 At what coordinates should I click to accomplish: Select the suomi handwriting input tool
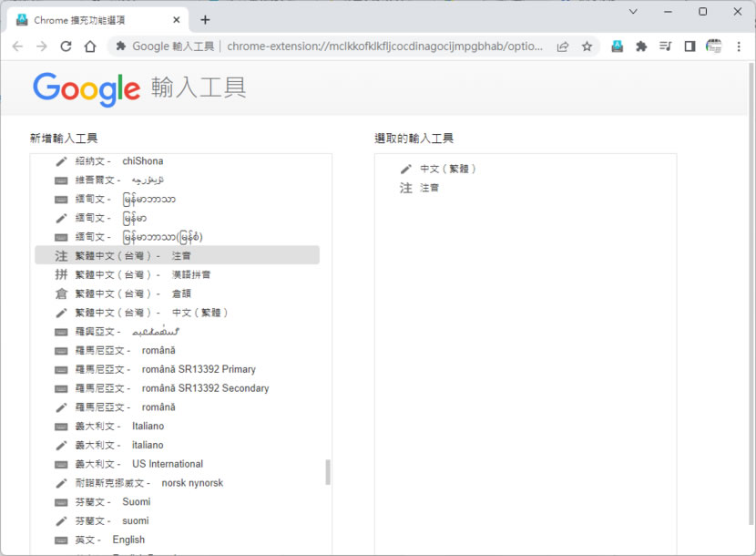(178, 520)
